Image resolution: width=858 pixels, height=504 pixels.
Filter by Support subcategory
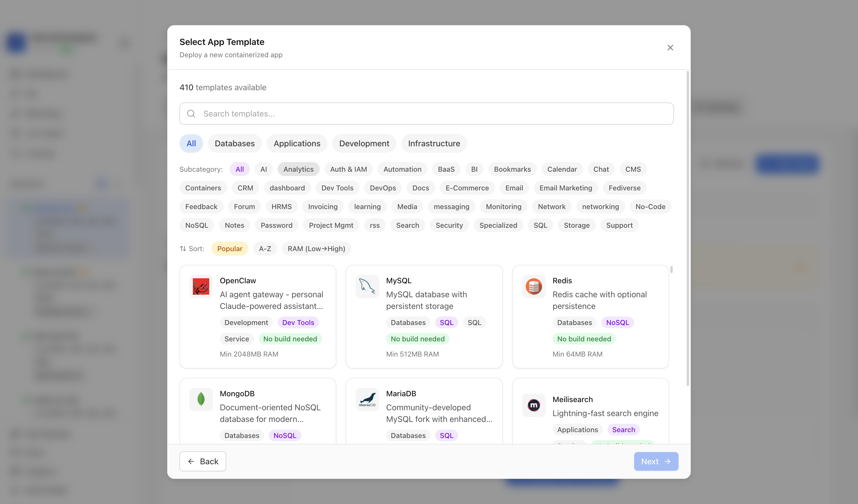(619, 225)
